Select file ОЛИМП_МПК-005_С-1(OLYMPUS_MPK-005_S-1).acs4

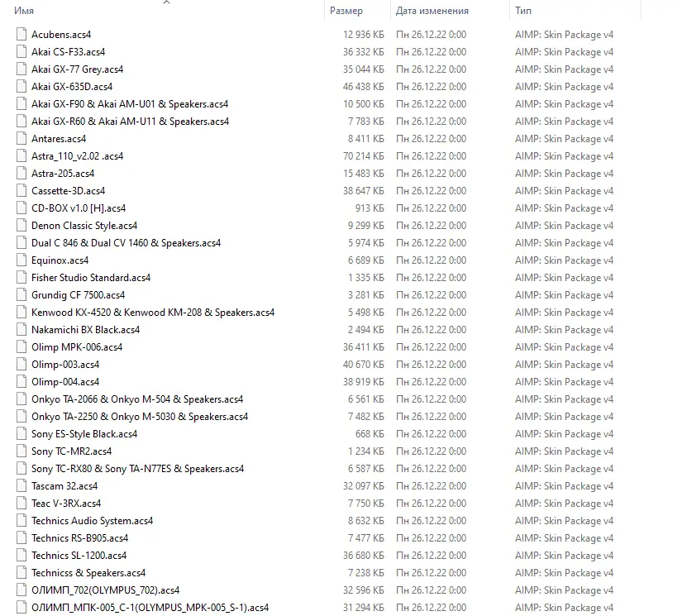click(150, 607)
